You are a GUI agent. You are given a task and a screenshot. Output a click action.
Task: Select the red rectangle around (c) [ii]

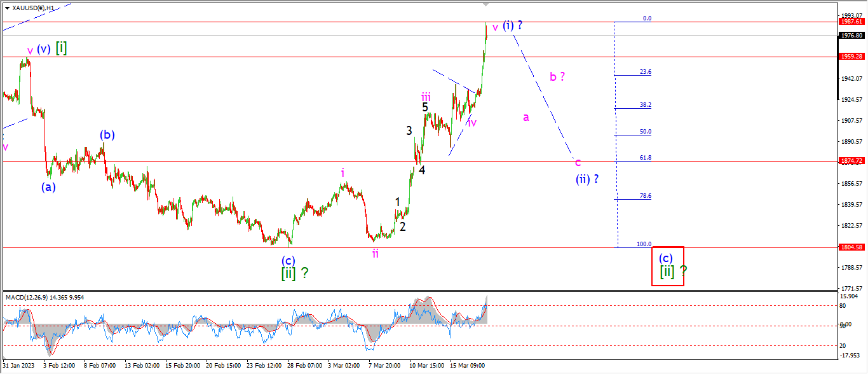click(x=668, y=266)
